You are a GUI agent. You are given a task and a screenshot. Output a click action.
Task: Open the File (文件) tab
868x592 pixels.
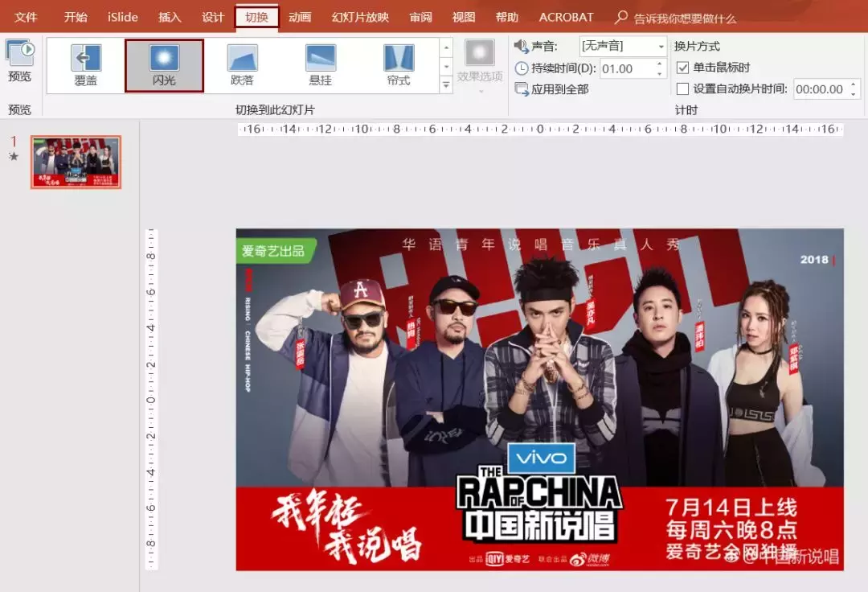click(x=26, y=17)
